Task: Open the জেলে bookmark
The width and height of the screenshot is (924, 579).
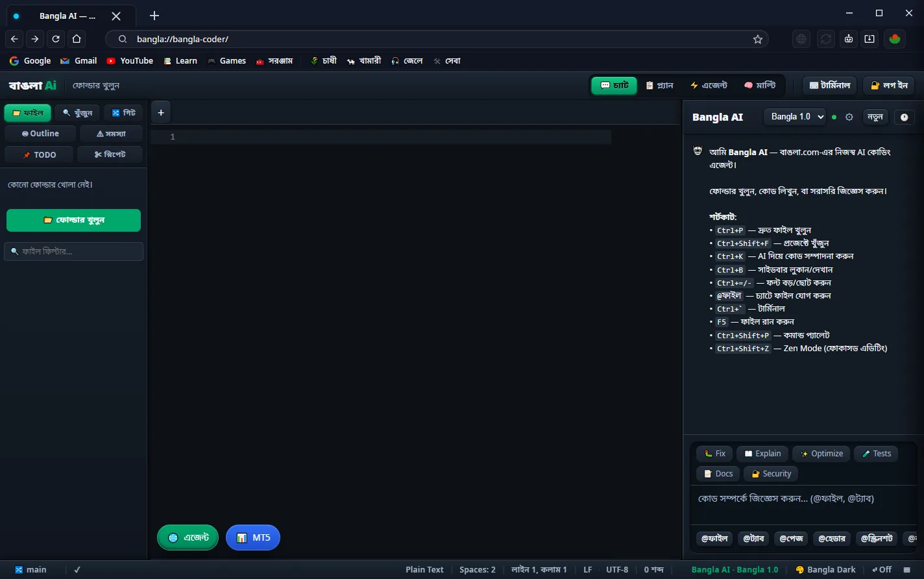Action: click(x=407, y=61)
